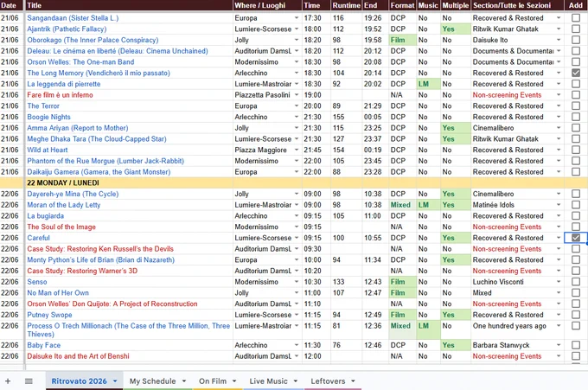Screen dimensions: 588x390
Task: Open the On Film tab menu arrow
Action: coord(234,381)
